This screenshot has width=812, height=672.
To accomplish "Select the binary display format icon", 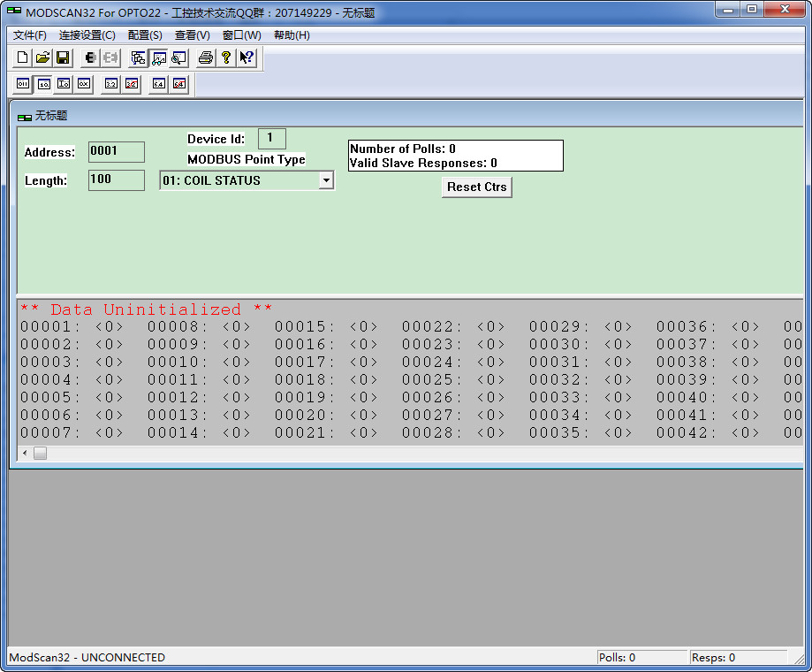I will coord(22,84).
